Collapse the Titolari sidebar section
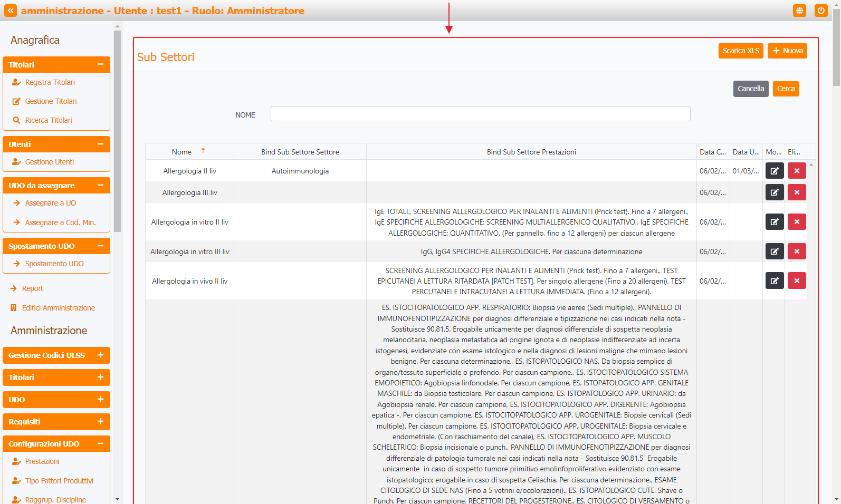841x504 pixels. (x=100, y=64)
